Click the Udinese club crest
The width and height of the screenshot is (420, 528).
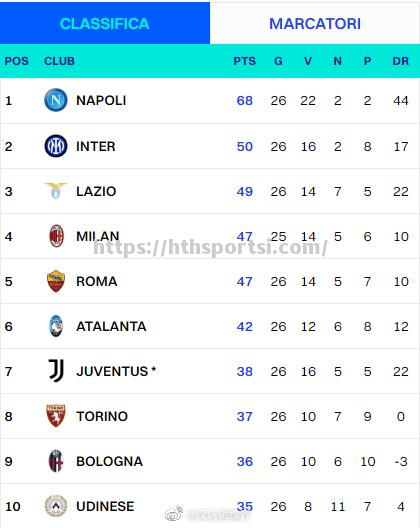click(x=56, y=506)
